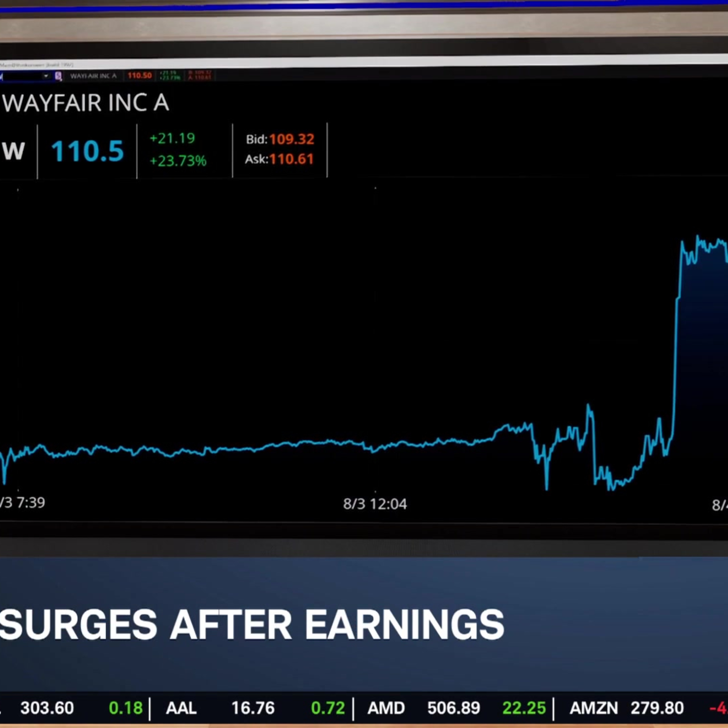Click the red 110.50 toolbar price
Screen dimensions: 728x728
coord(140,75)
